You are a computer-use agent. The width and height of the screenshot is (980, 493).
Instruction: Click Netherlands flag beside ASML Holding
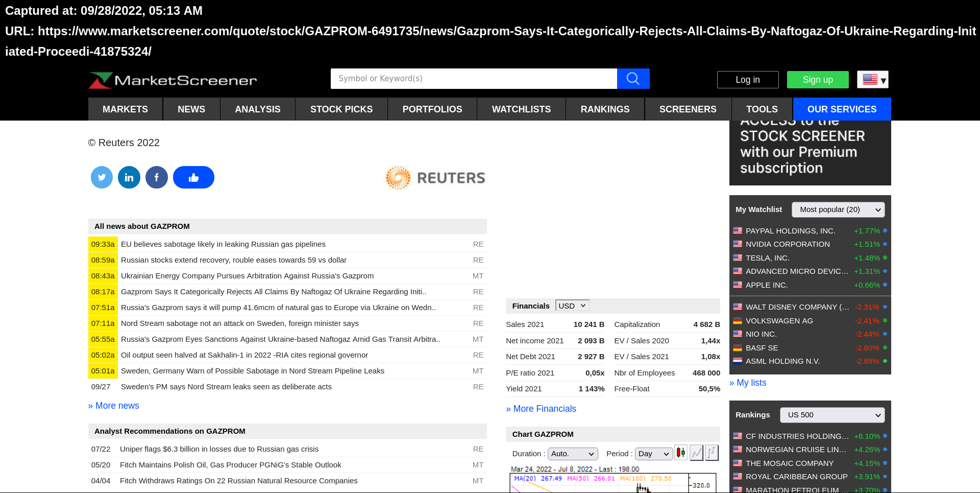738,361
